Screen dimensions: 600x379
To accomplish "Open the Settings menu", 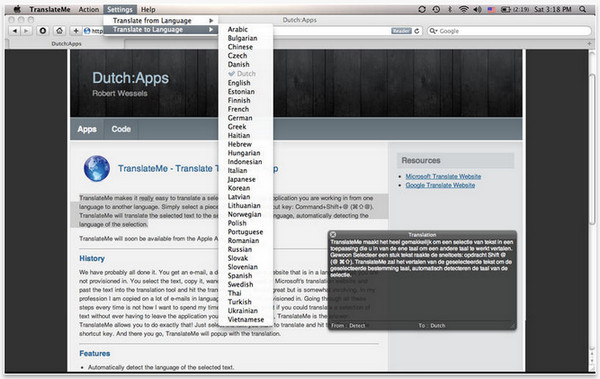I will (120, 9).
